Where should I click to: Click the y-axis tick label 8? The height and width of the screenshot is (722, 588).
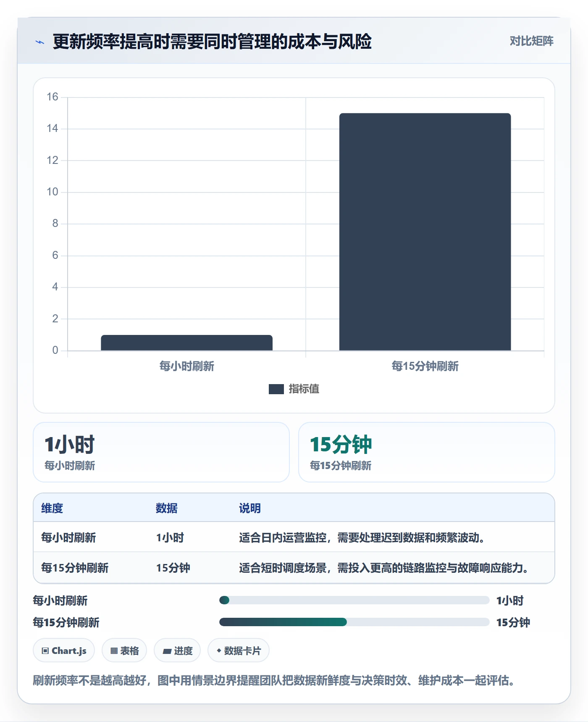(55, 223)
